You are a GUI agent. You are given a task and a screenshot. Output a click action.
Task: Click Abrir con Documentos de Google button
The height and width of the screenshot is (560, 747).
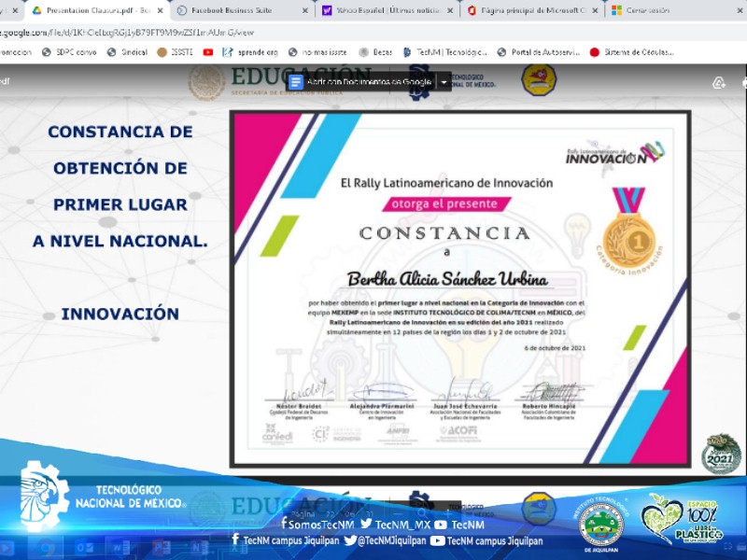360,82
